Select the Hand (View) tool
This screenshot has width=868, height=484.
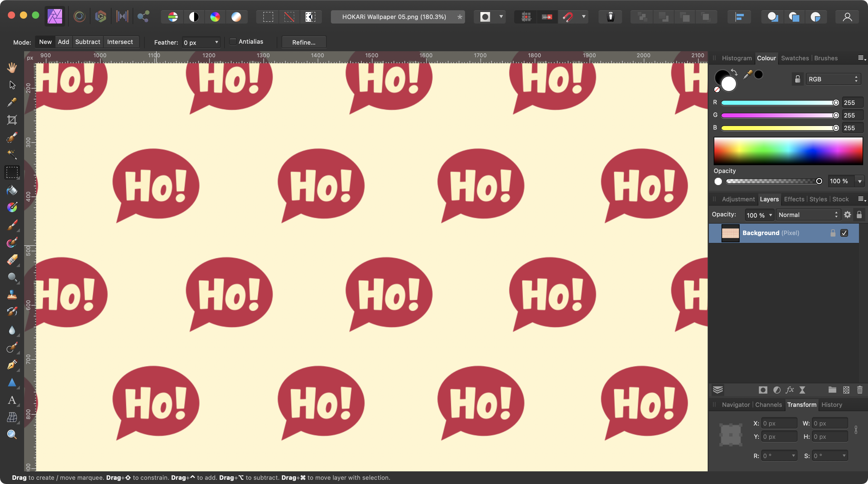[12, 68]
